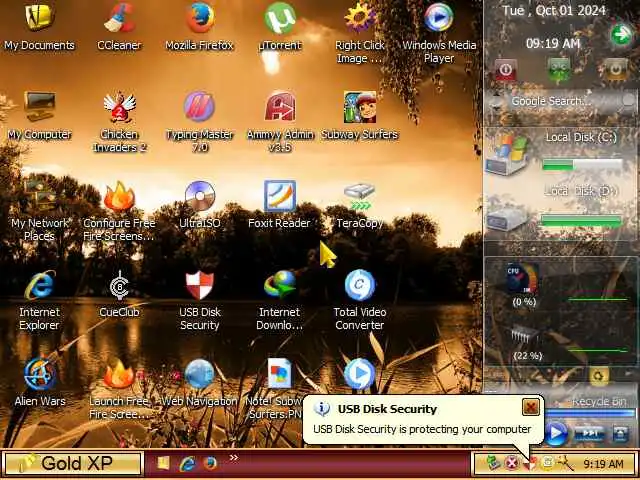Open the Local Disk (C:) drive icon
The width and height of the screenshot is (640, 480).
point(507,155)
